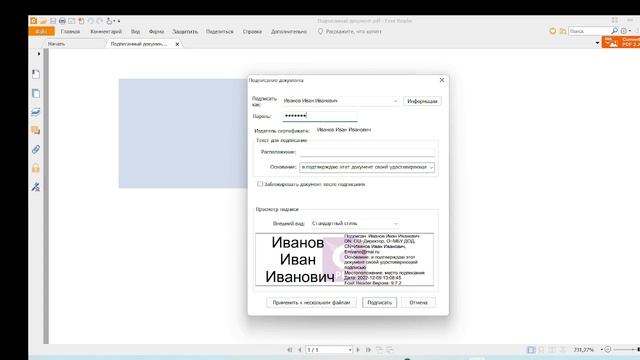Click the Пароль password field
This screenshot has width=640, height=360.
click(320, 116)
